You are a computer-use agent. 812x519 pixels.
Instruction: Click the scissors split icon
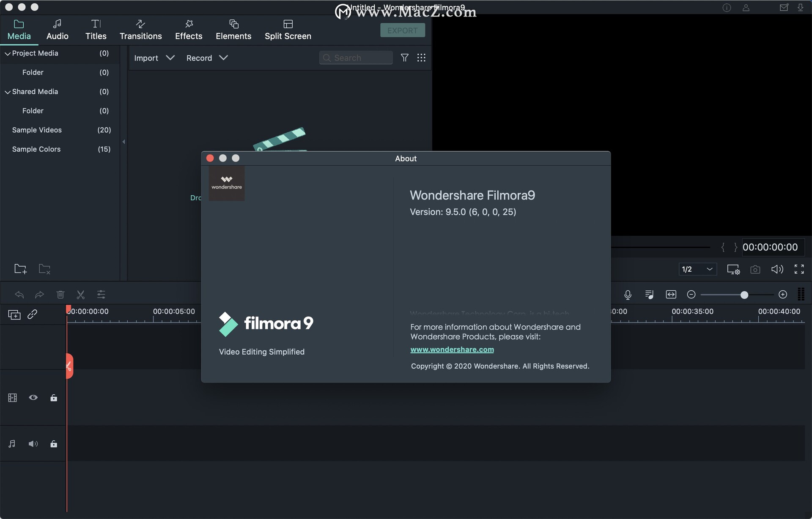pyautogui.click(x=81, y=295)
